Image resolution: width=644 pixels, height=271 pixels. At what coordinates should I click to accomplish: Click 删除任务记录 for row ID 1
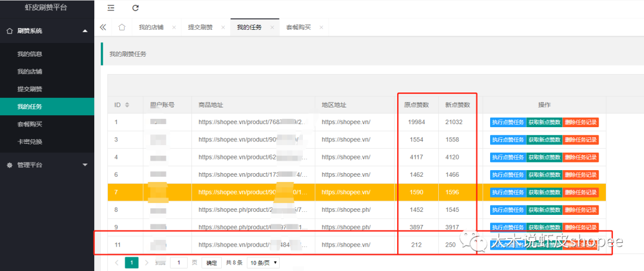580,122
